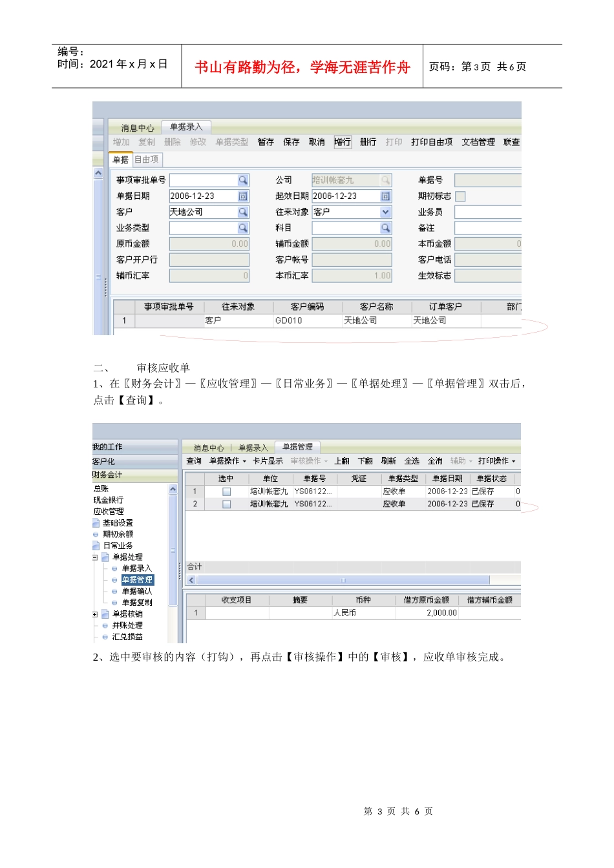Click folder icon of 日常业务
The image size is (614, 868).
[96, 546]
